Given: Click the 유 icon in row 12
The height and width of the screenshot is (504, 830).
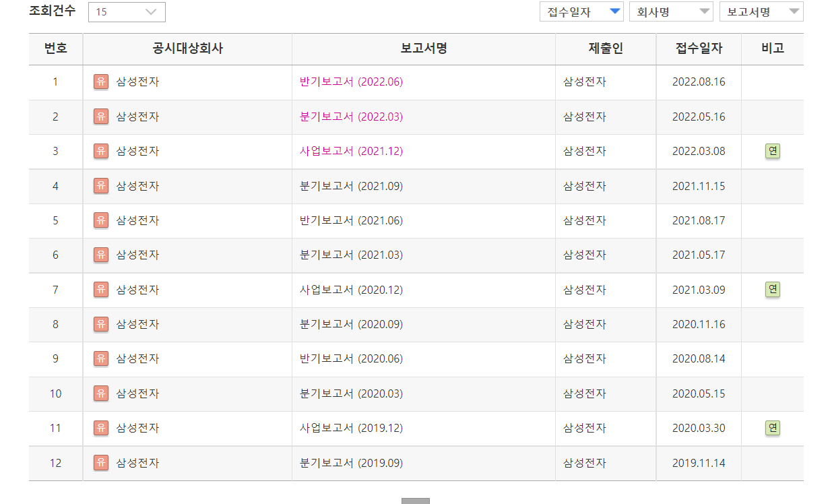Looking at the screenshot, I should tap(101, 463).
